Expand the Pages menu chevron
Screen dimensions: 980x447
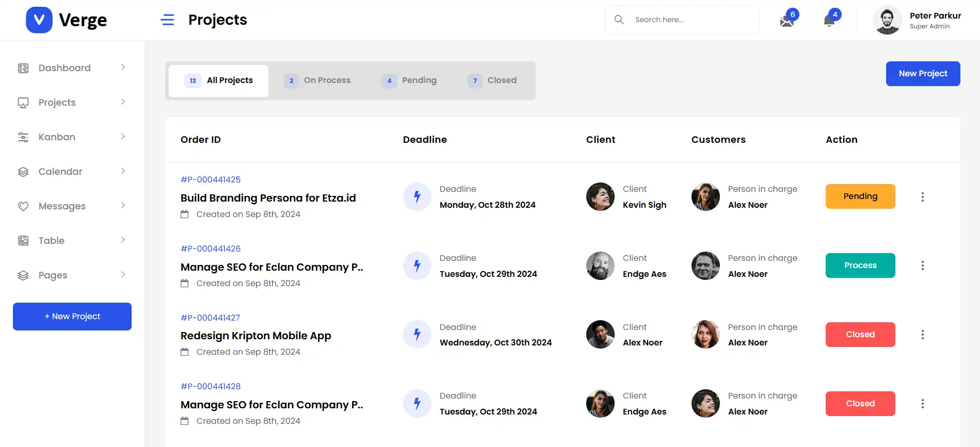point(123,274)
